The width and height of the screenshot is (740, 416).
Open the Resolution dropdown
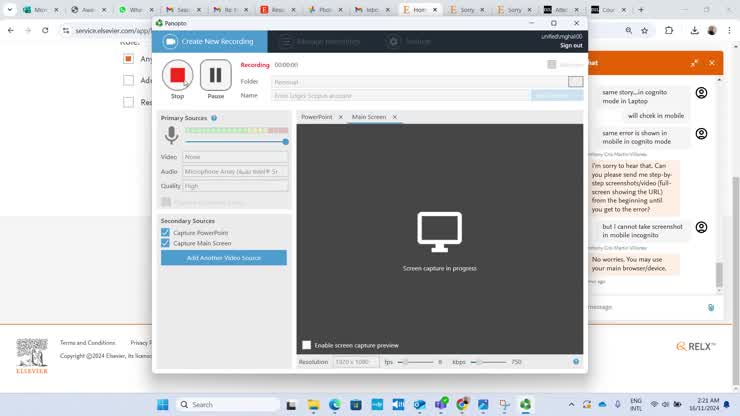355,362
